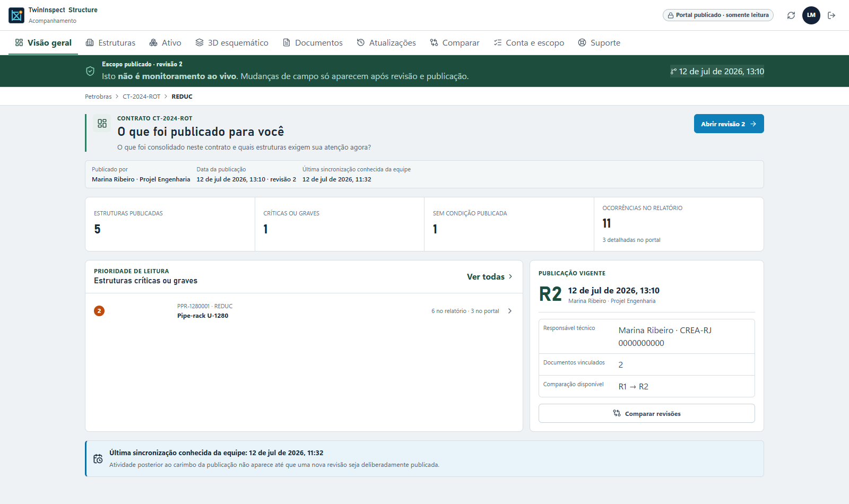Screen dimensions: 849x504
Task: Click the lock icon in portal badge
Action: (x=671, y=15)
